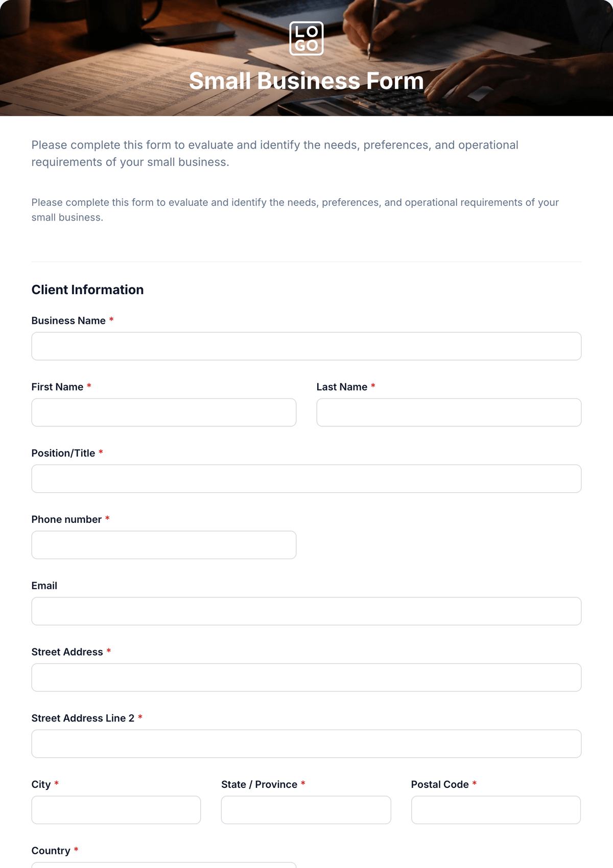
Task: Click the Small Business Form title
Action: pyautogui.click(x=306, y=81)
